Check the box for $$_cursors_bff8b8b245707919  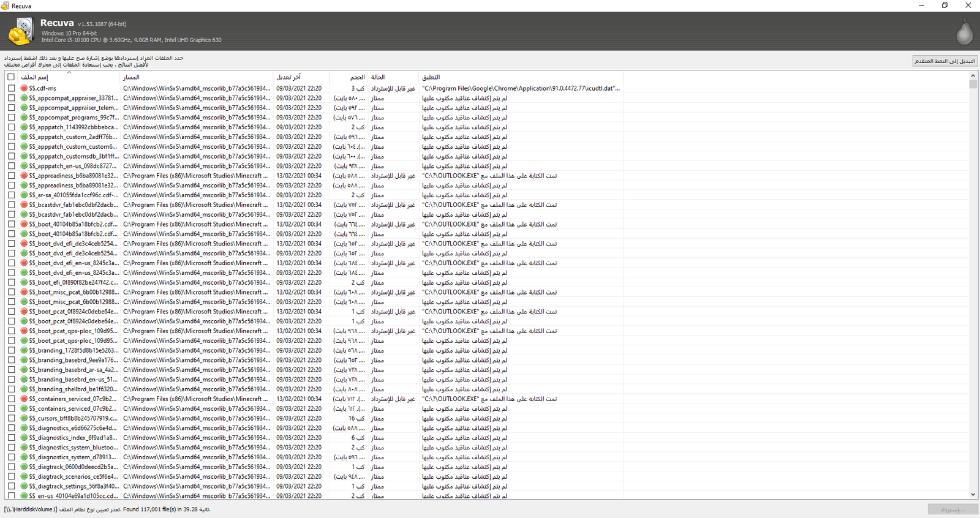[x=11, y=418]
